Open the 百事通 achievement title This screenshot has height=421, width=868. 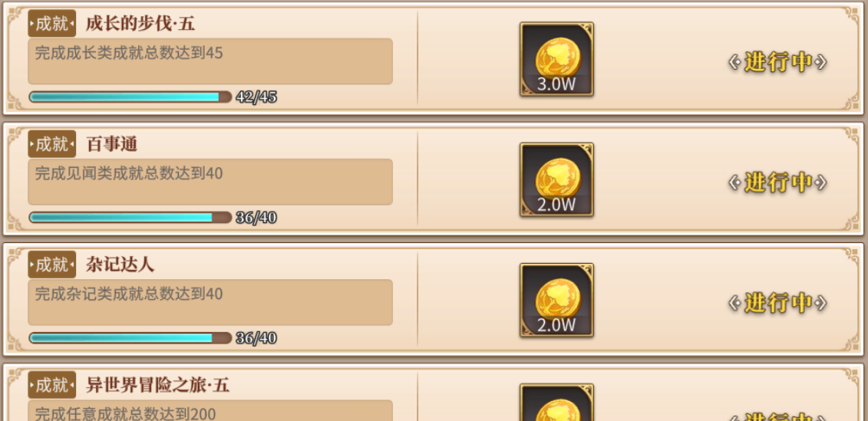point(112,144)
